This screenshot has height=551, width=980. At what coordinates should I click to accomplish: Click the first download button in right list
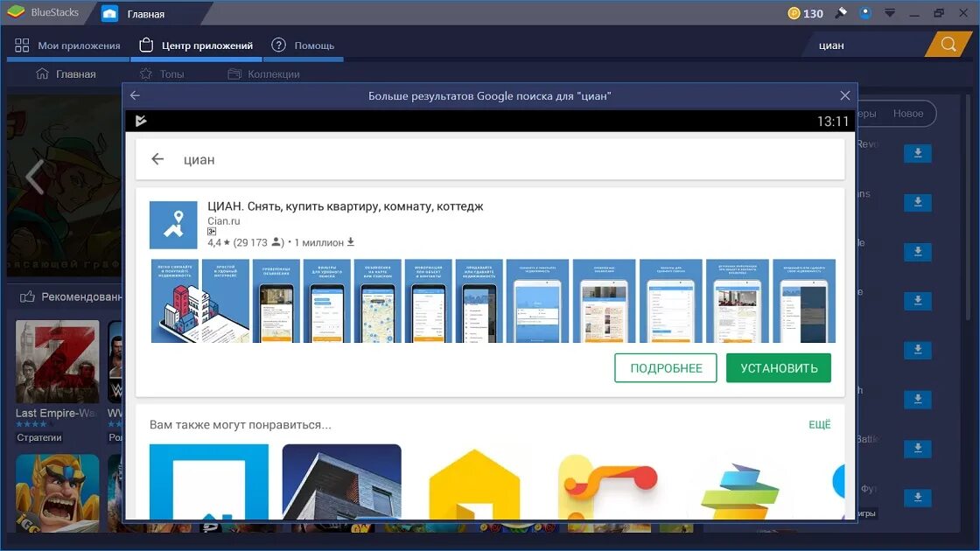918,153
